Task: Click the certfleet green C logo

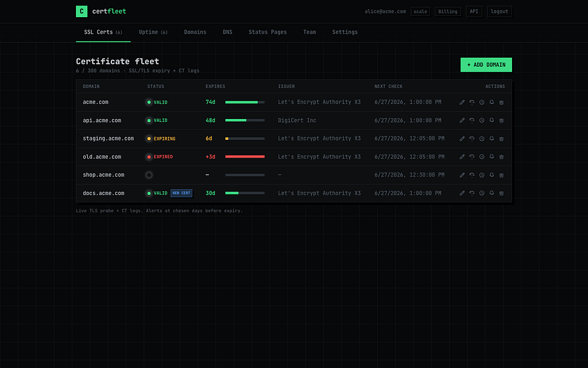Action: pos(81,11)
